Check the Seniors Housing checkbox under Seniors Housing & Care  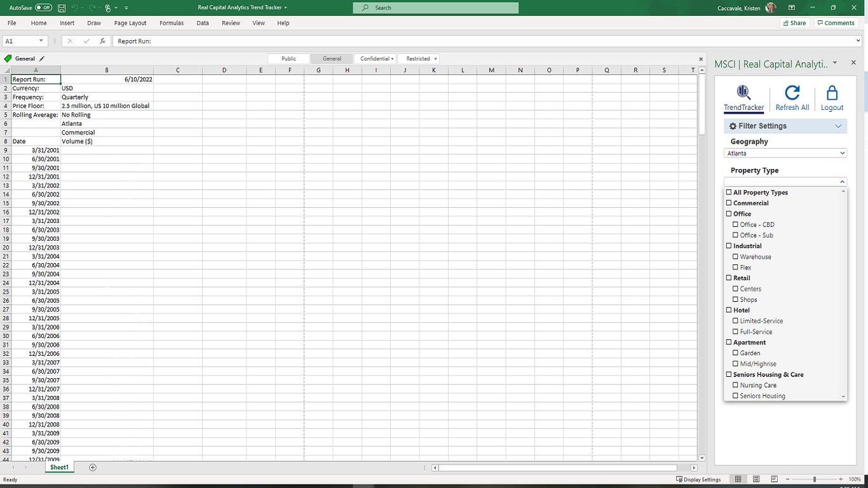[x=735, y=396]
